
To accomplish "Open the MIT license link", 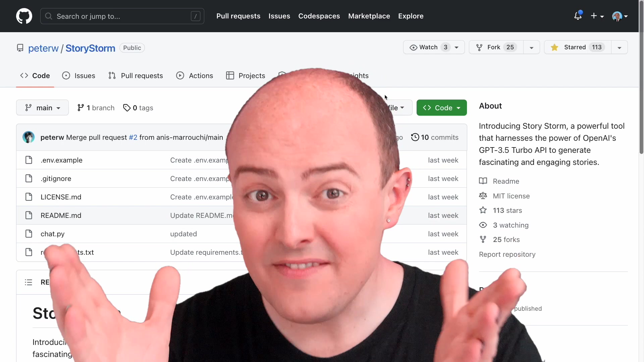I will [x=511, y=196].
